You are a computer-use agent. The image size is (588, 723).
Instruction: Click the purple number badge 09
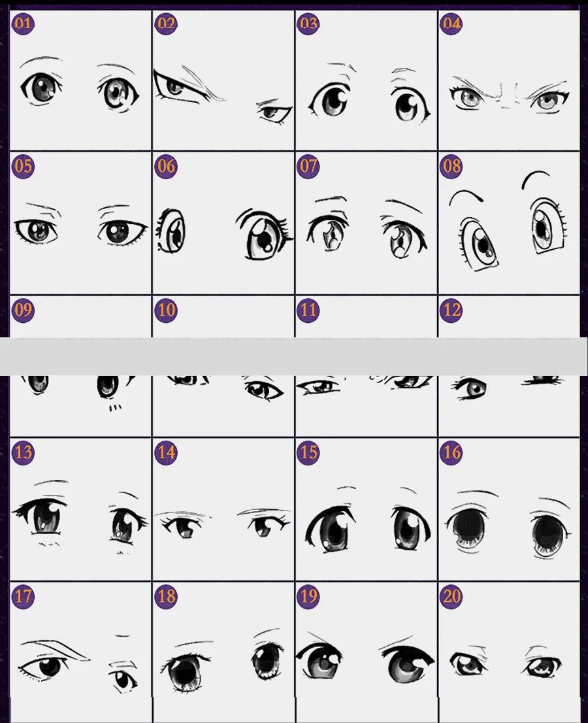tap(23, 310)
